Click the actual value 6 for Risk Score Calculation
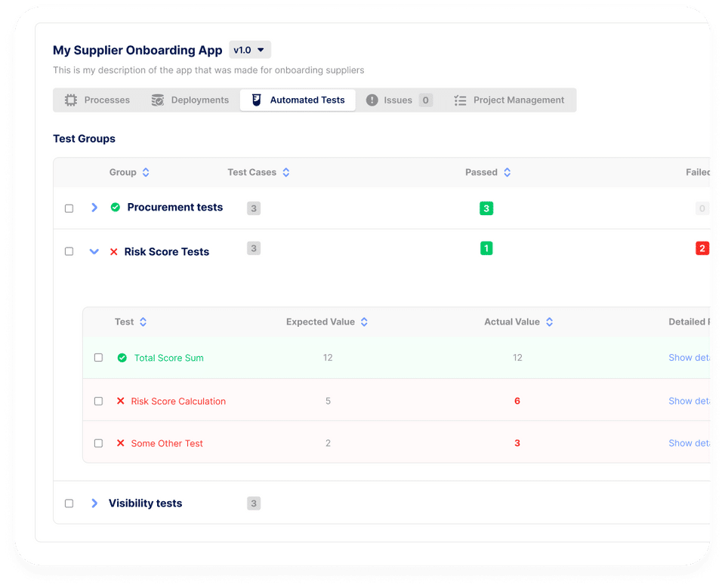Screen dimensions: 725x588 (x=517, y=402)
